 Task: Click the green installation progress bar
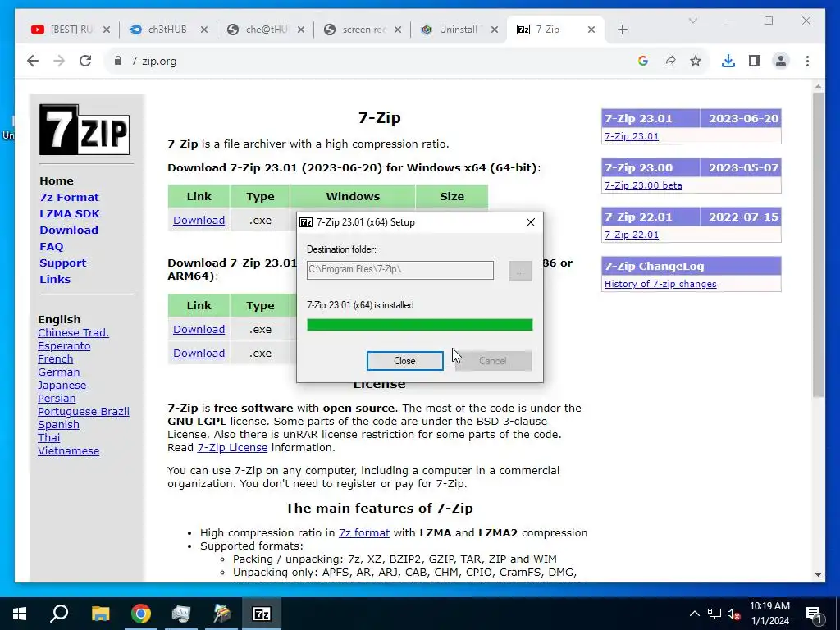click(x=419, y=325)
